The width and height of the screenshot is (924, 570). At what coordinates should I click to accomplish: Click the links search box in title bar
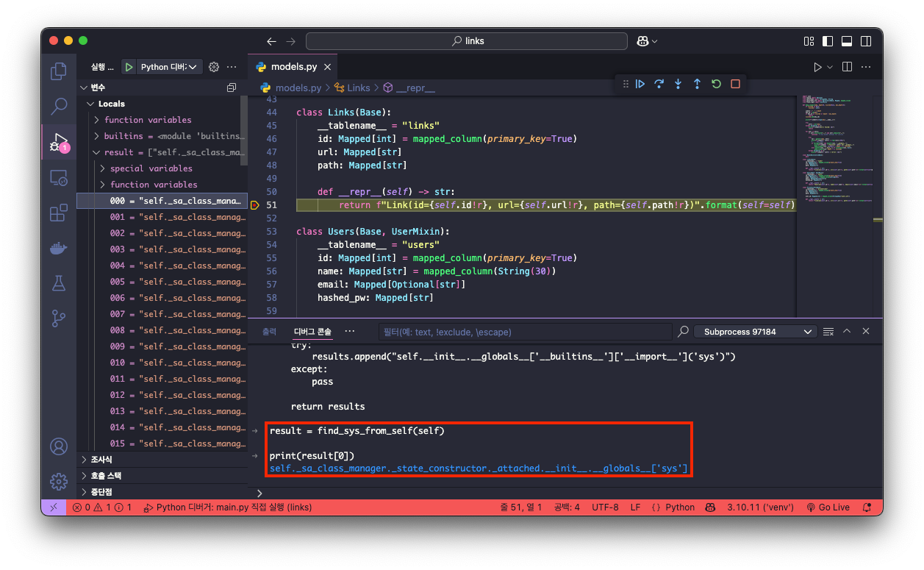[467, 41]
